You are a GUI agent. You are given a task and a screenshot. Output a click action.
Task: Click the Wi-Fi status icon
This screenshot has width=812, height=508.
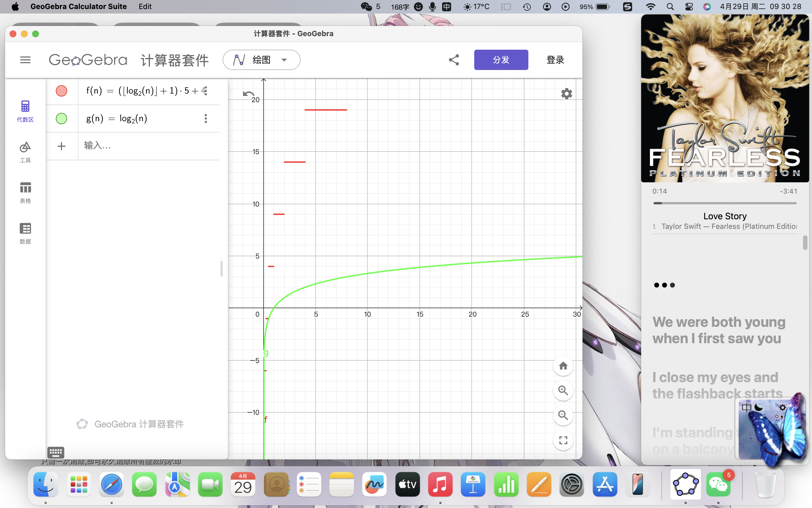[651, 6]
